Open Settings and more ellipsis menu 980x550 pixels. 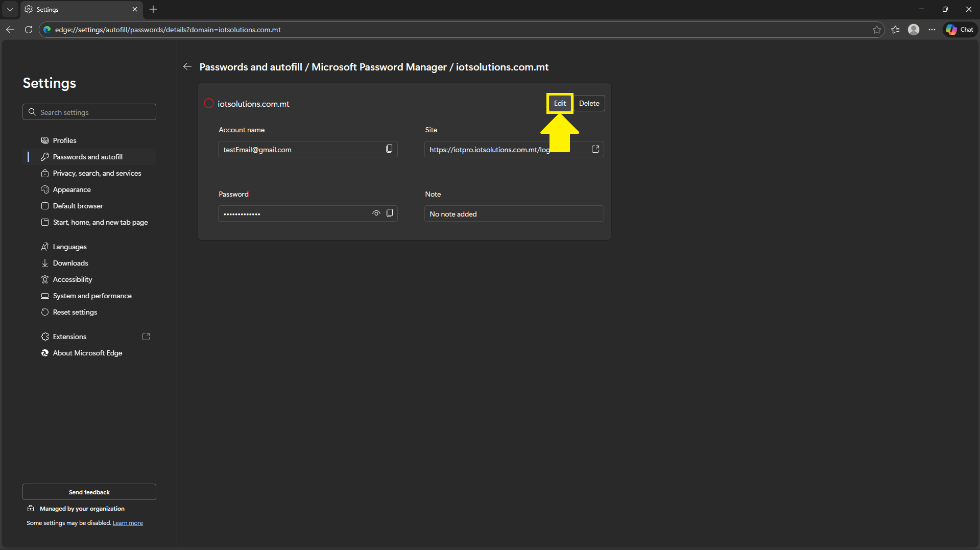932,30
